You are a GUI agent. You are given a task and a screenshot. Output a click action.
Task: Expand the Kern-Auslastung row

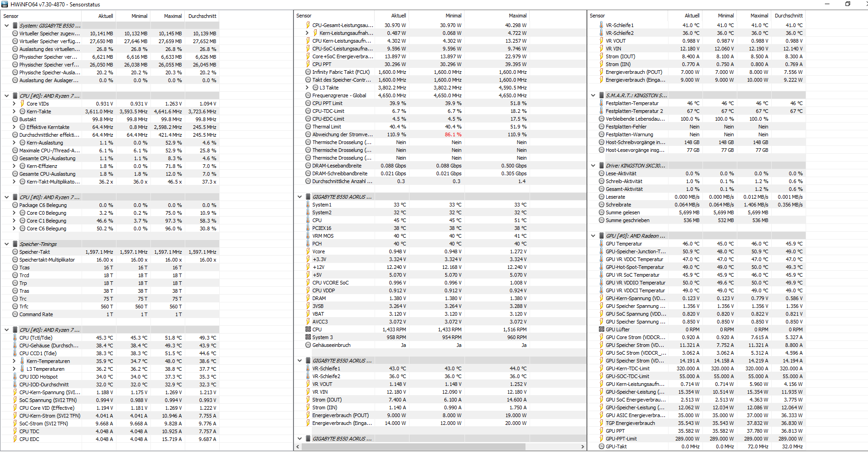[x=14, y=143]
